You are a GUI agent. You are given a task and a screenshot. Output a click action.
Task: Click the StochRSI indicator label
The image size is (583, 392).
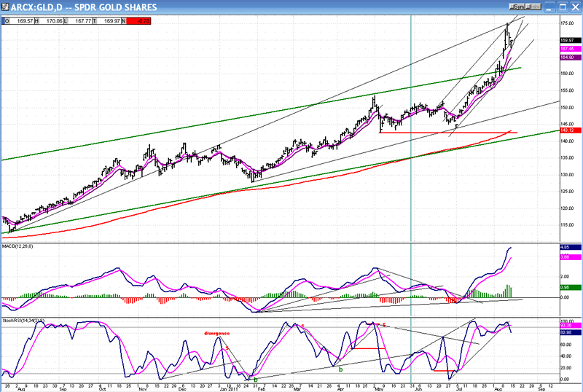(x=24, y=320)
